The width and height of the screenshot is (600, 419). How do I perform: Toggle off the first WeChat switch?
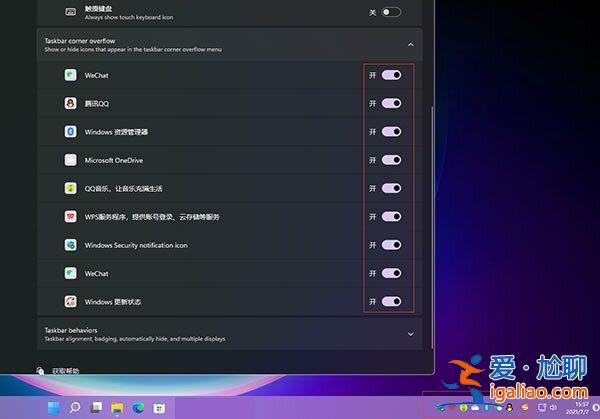click(x=391, y=75)
